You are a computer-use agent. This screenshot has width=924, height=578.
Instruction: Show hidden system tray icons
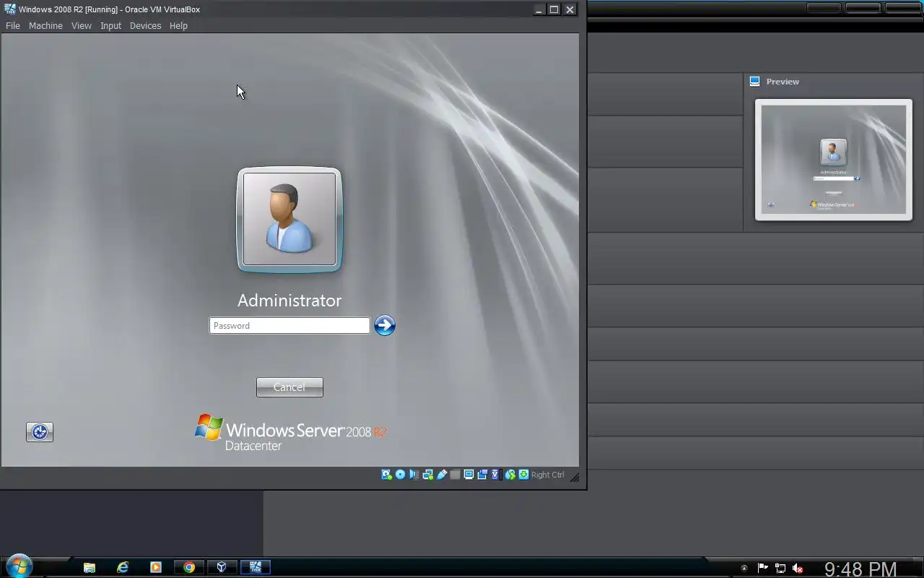point(744,569)
